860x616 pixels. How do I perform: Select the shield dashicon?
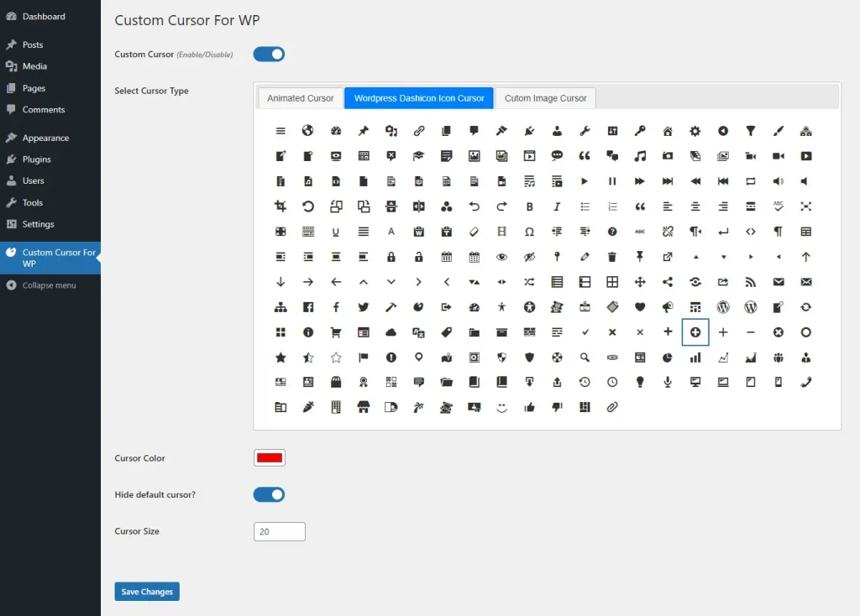click(529, 358)
